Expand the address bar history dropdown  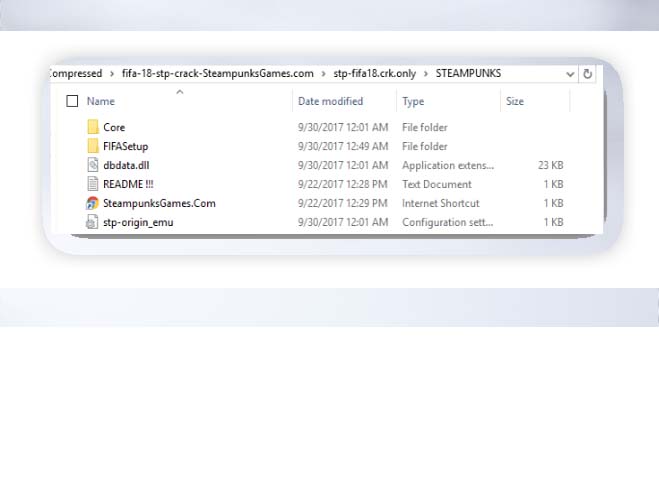(570, 74)
